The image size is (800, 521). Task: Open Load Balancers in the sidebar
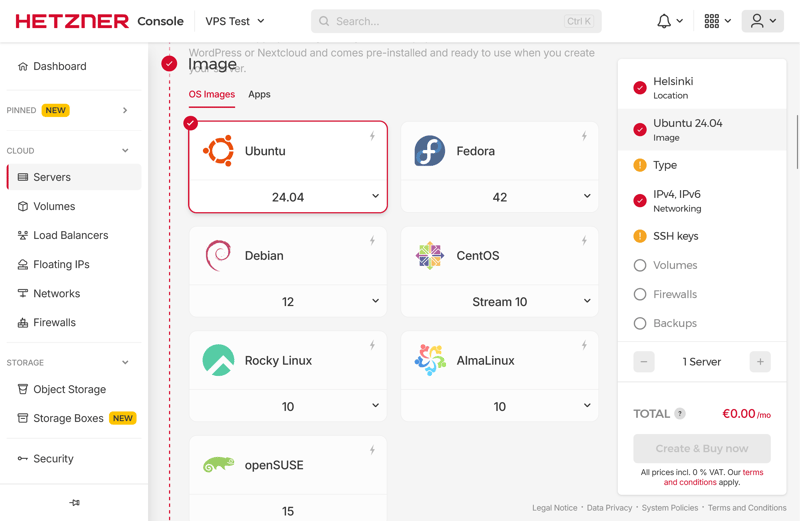point(70,235)
